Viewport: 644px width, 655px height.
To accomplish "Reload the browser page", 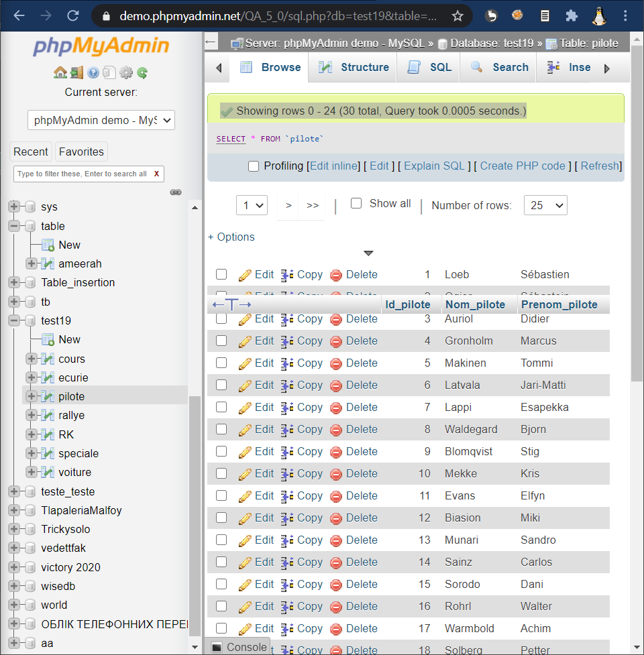I will tap(73, 16).
